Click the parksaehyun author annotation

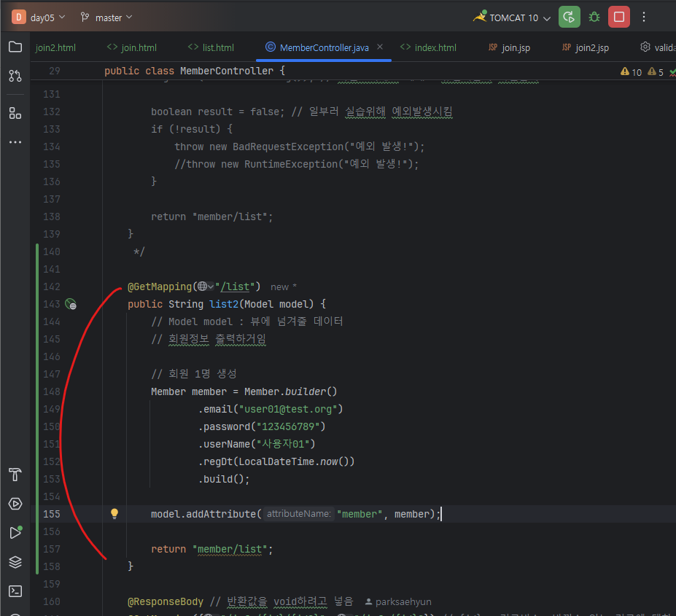398,601
